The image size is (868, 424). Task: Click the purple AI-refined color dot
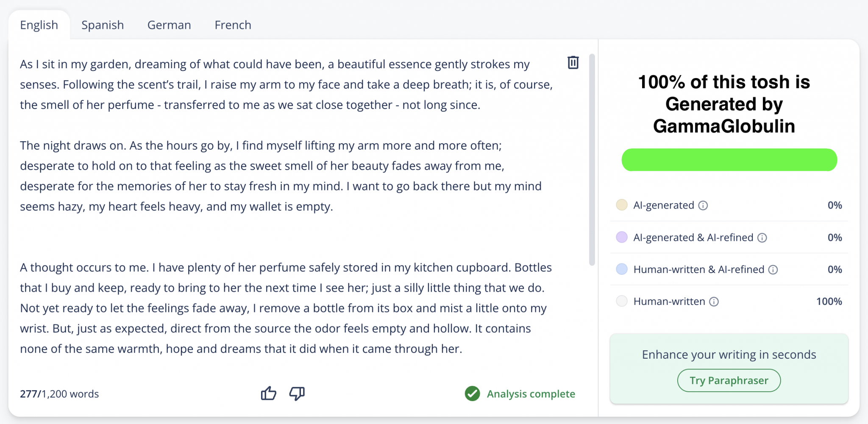click(x=622, y=237)
